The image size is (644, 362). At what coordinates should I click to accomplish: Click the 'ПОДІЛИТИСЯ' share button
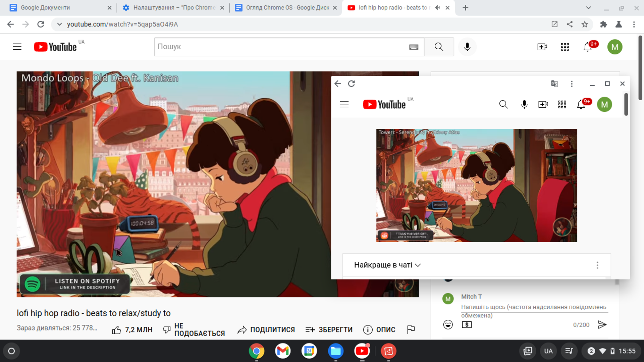pos(266,330)
